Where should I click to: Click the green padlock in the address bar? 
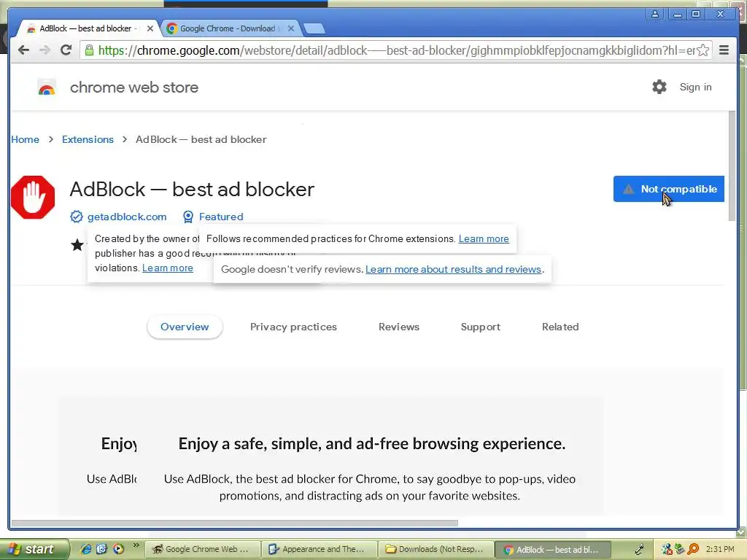click(x=89, y=50)
